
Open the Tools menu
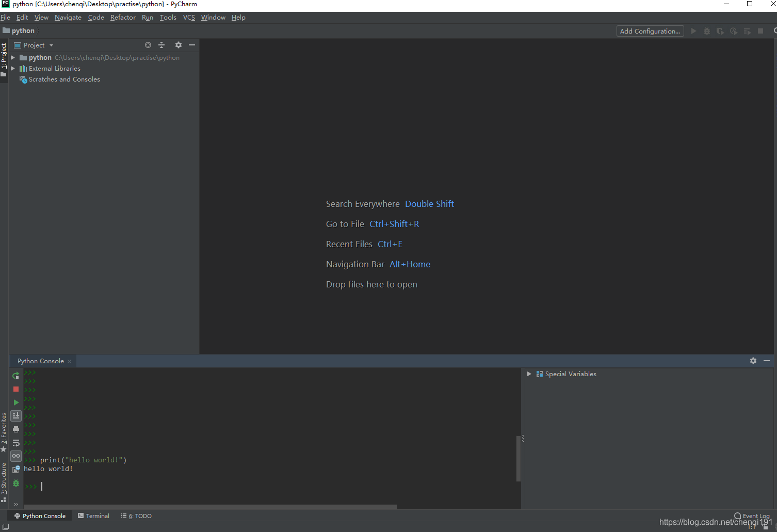pos(168,18)
